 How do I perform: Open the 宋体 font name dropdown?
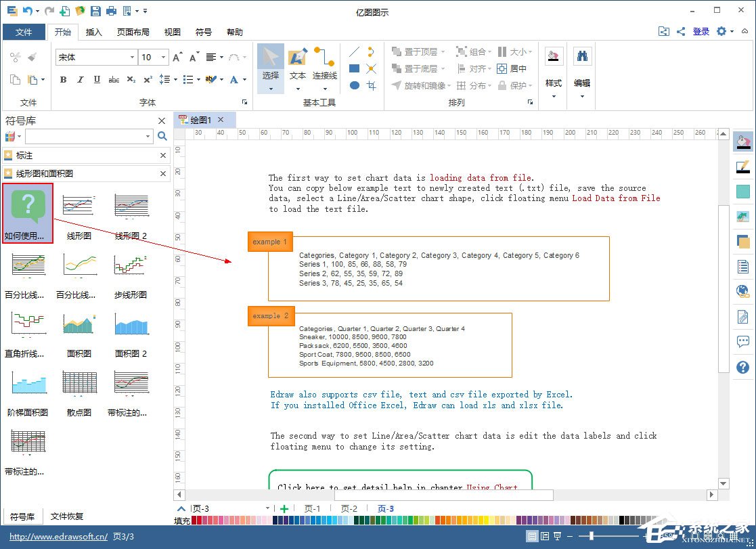pos(132,58)
